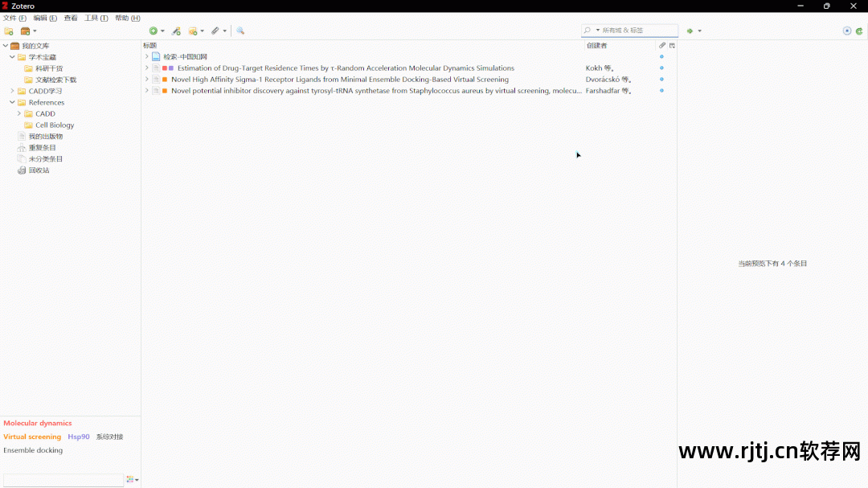Select the Cell Biology collection

pyautogui.click(x=55, y=125)
